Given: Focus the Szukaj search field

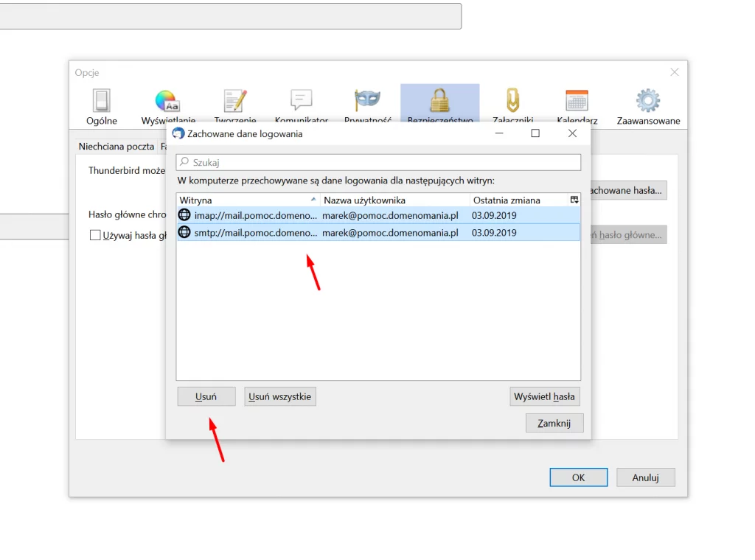Looking at the screenshot, I should pos(378,162).
